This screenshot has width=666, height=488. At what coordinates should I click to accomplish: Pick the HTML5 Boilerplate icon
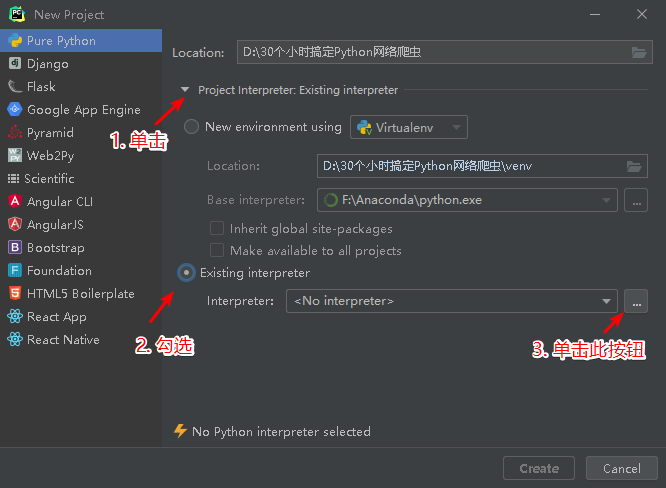pos(15,294)
